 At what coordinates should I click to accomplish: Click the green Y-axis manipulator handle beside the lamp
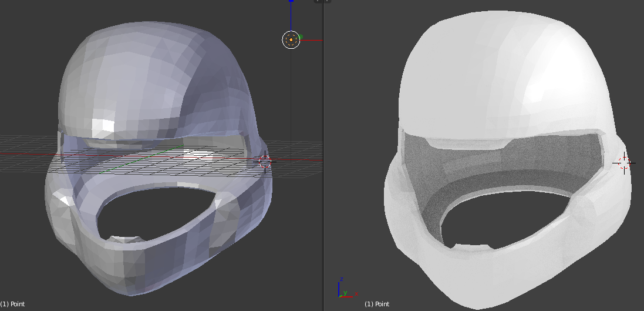click(300, 37)
